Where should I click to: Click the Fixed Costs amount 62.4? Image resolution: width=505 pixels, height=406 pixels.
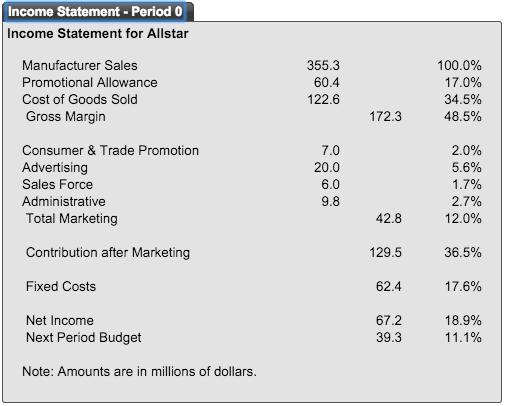coord(389,286)
